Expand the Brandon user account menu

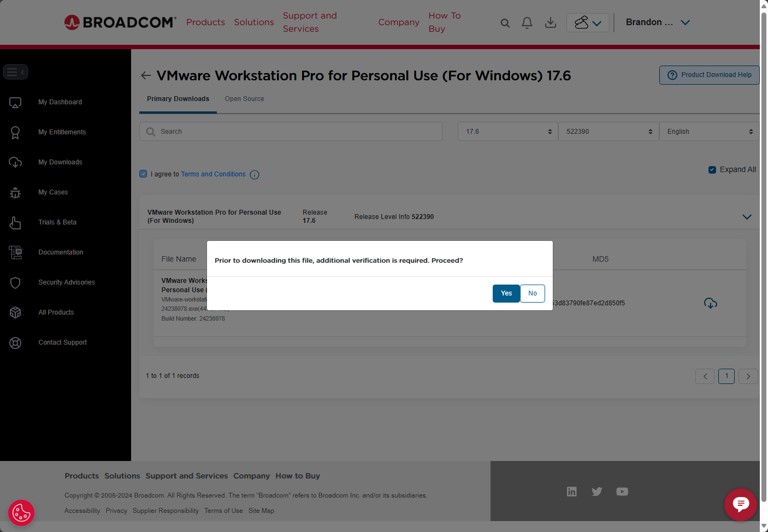pyautogui.click(x=658, y=22)
